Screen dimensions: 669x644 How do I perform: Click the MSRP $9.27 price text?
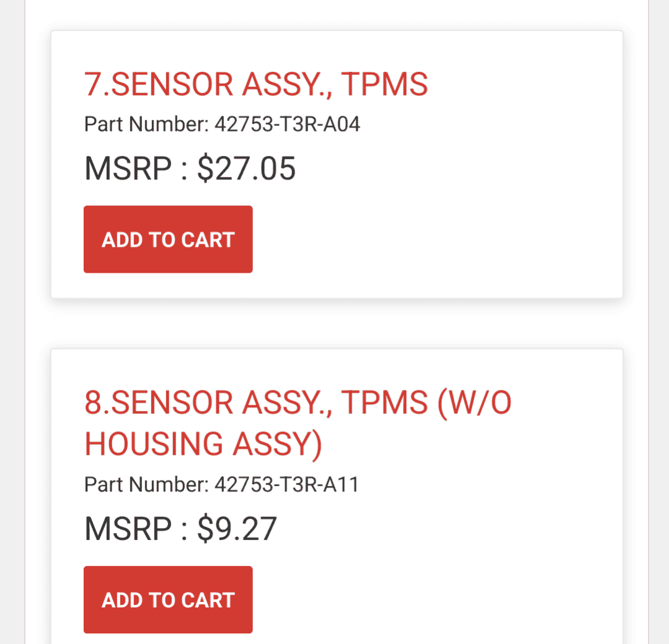(x=180, y=528)
